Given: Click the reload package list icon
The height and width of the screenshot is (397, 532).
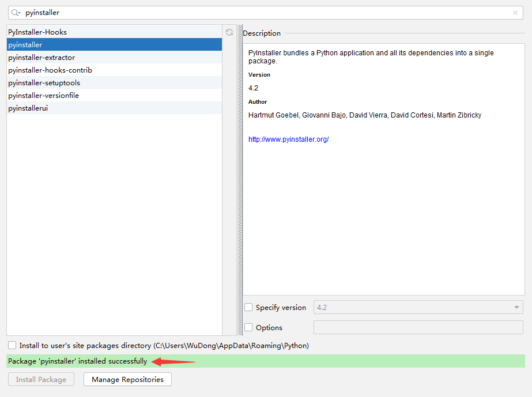Looking at the screenshot, I should [229, 32].
